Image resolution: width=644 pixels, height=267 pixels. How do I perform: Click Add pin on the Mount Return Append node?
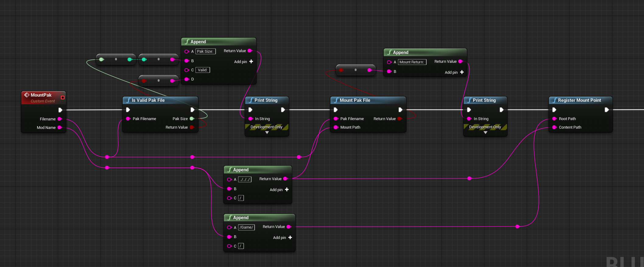[454, 72]
